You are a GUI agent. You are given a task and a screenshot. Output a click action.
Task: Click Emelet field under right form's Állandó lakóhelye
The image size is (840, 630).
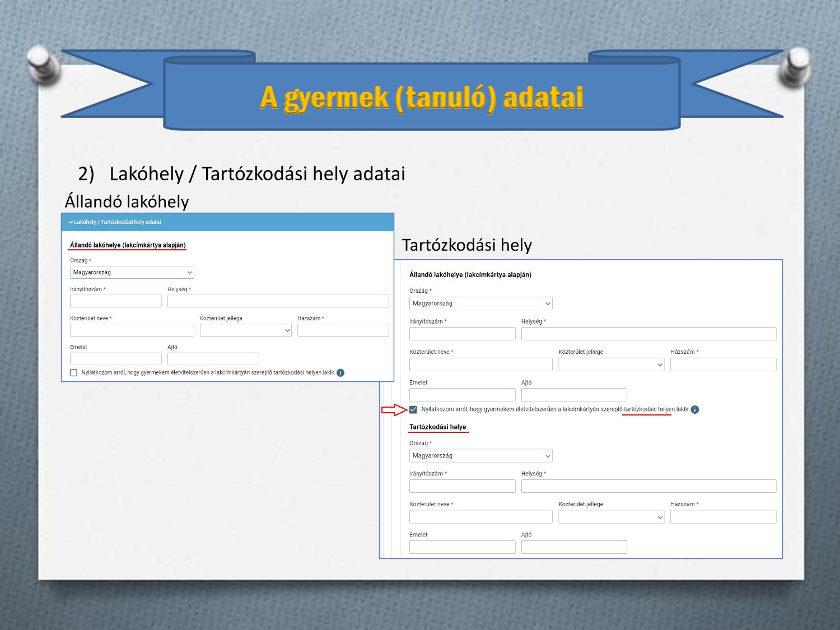[463, 395]
